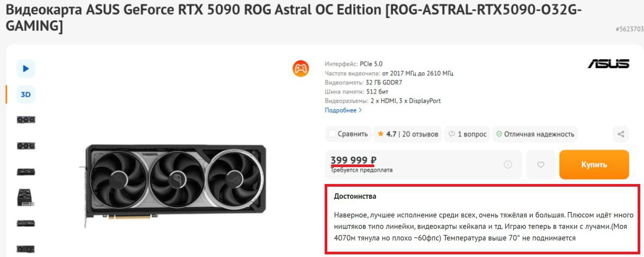Open the 20 отзывов reviews
Image resolution: width=644 pixels, height=257 pixels.
[421, 134]
